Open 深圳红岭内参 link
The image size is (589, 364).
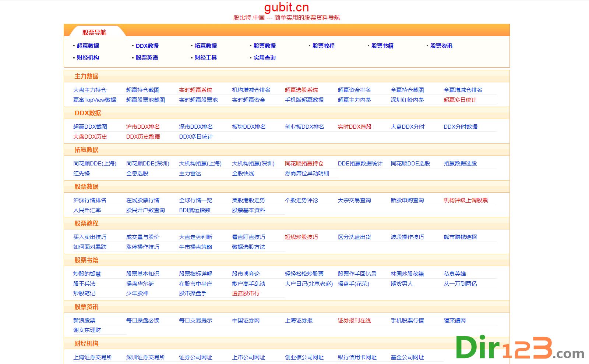tap(407, 100)
